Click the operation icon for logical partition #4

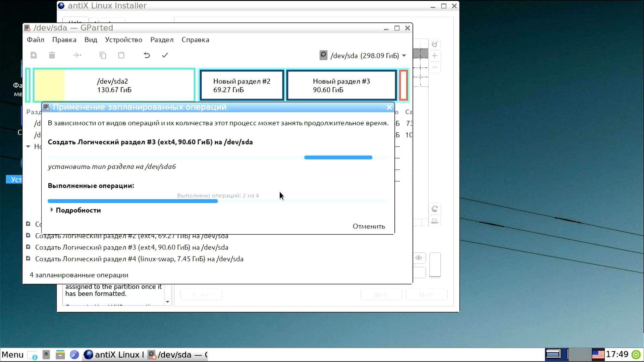point(28,258)
